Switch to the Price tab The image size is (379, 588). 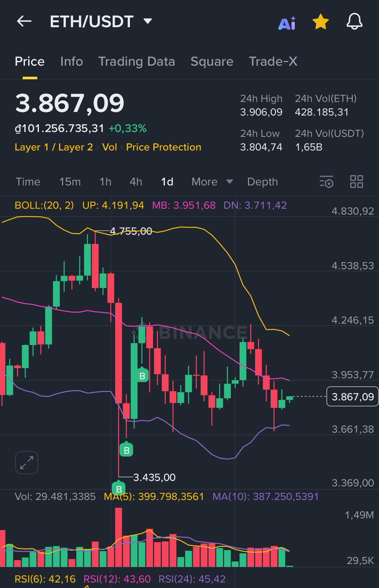tap(29, 61)
